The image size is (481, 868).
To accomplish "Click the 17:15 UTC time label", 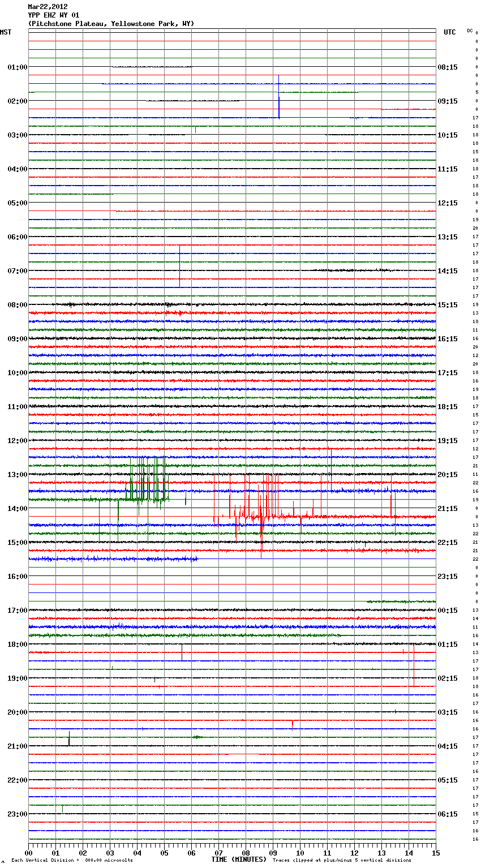I will (448, 373).
